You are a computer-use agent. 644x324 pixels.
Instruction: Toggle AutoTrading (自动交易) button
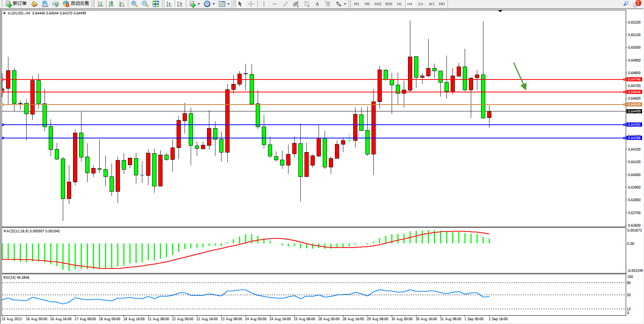click(x=76, y=4)
